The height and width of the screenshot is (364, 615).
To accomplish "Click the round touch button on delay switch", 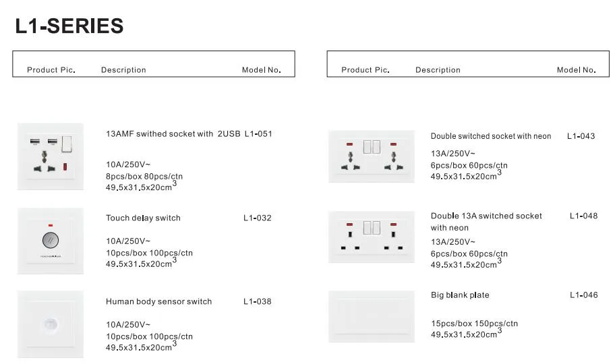I will [51, 240].
